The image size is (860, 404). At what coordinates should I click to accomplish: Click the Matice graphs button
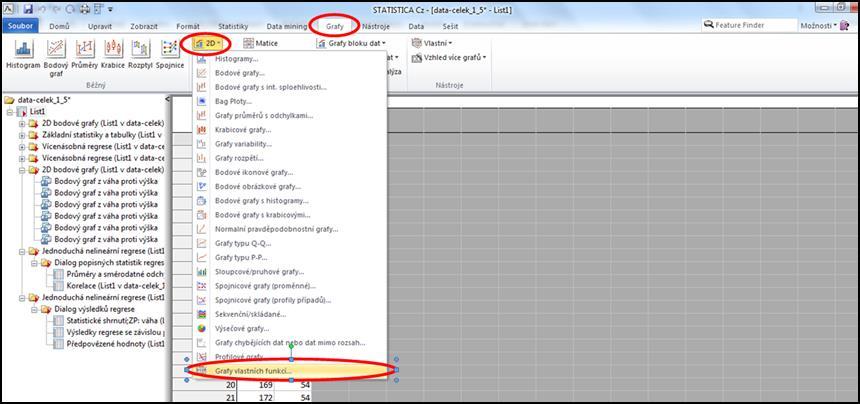point(261,43)
